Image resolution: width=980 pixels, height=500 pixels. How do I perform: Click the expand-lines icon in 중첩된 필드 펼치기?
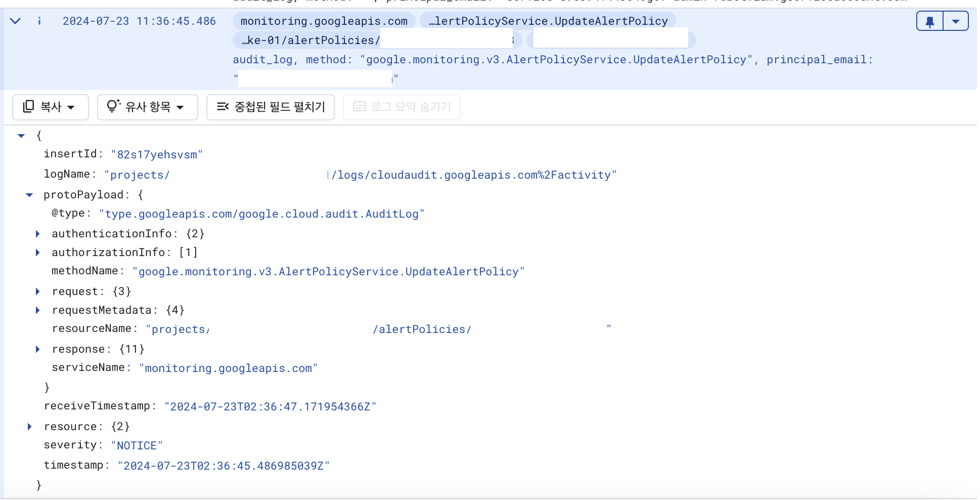pyautogui.click(x=222, y=106)
